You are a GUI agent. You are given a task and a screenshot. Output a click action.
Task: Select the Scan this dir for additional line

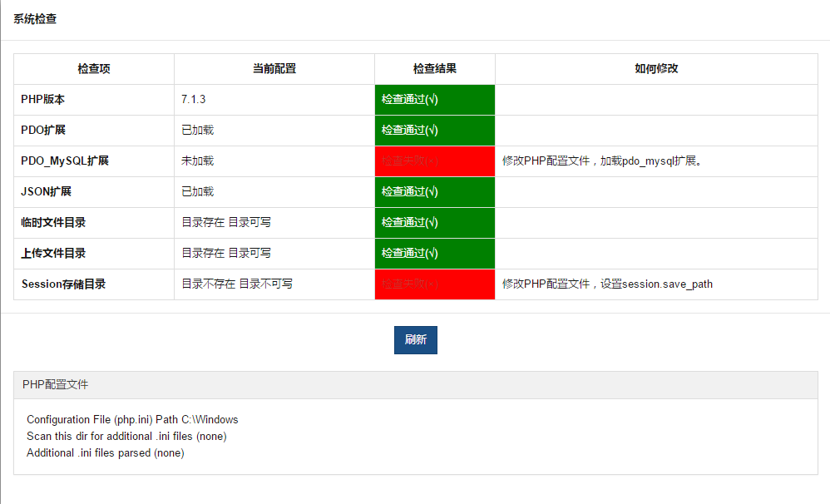point(126,437)
